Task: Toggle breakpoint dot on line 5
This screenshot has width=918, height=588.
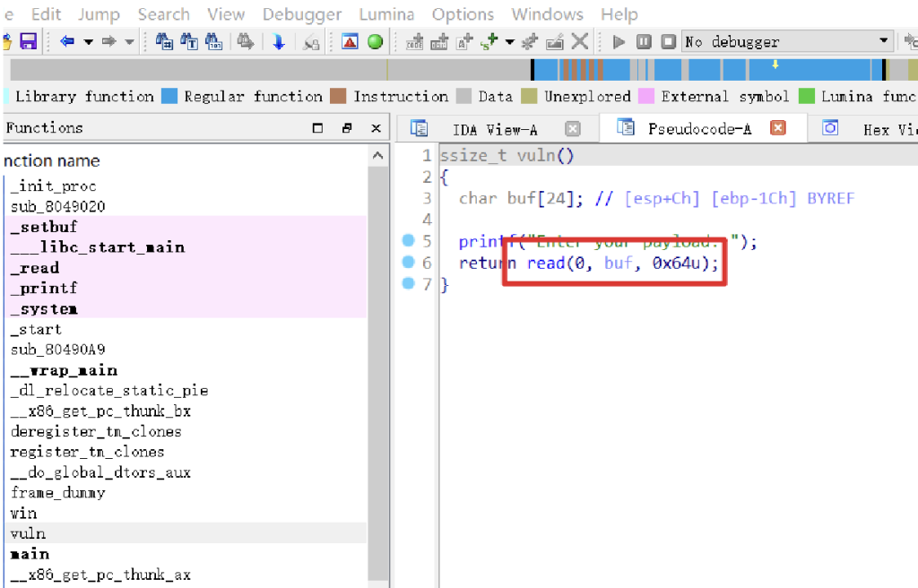Action: (x=410, y=241)
